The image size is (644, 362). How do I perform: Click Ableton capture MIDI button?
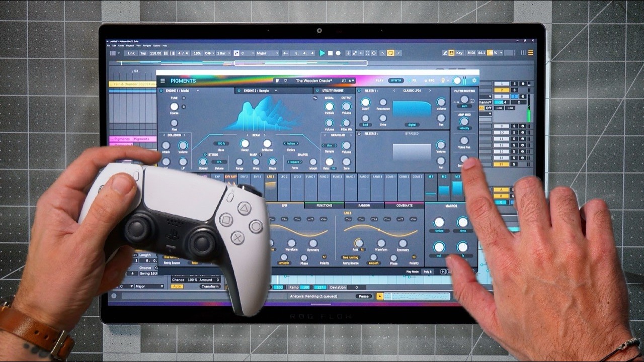[x=367, y=53]
